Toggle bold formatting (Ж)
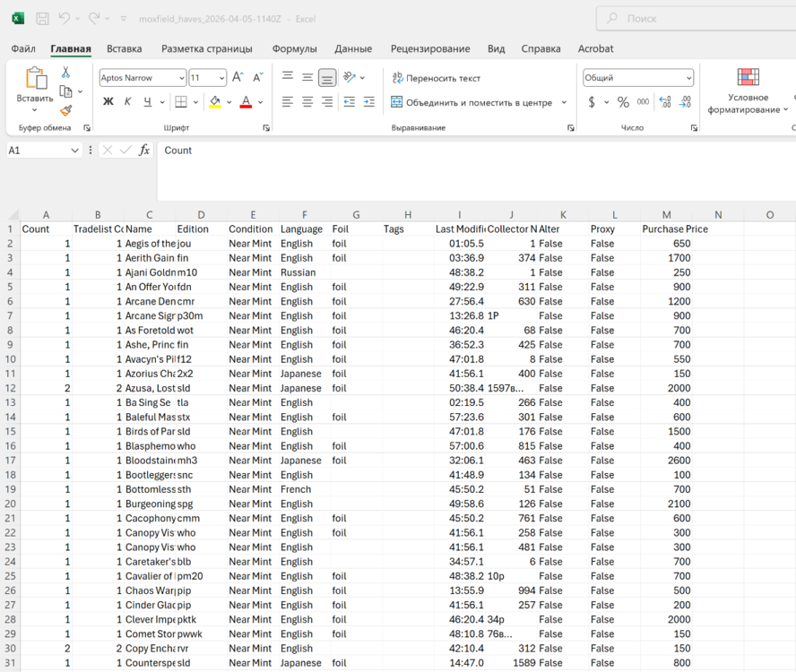Viewport: 796px width, 672px height. pos(108,102)
